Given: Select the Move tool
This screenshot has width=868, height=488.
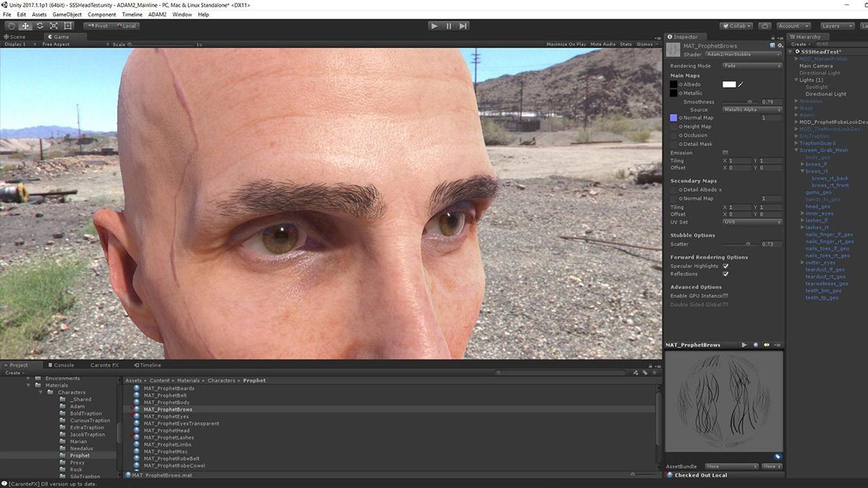Looking at the screenshot, I should coord(25,26).
